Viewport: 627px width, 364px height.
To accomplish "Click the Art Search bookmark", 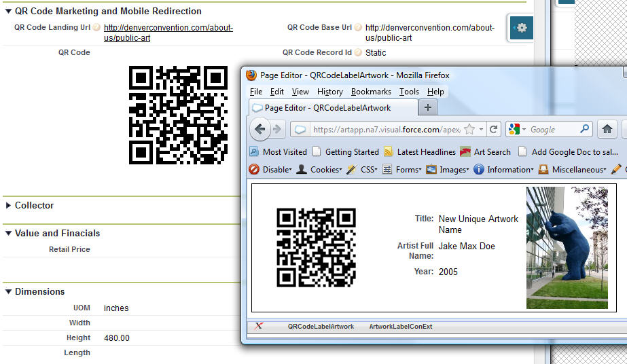I will coord(492,152).
